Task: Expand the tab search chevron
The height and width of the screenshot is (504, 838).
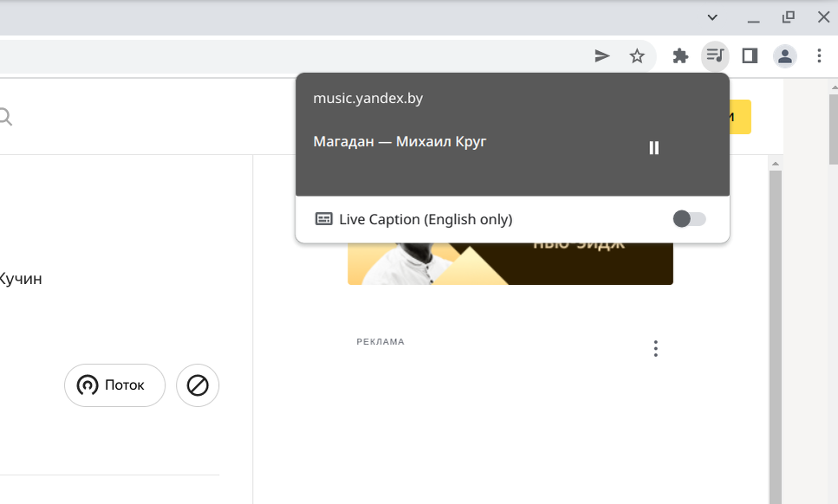Action: (x=712, y=17)
